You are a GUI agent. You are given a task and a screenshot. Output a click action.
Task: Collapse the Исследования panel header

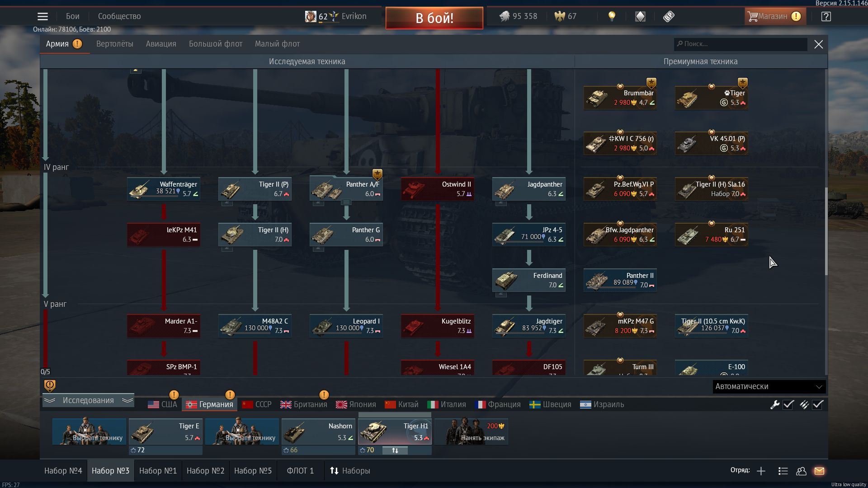coord(89,400)
